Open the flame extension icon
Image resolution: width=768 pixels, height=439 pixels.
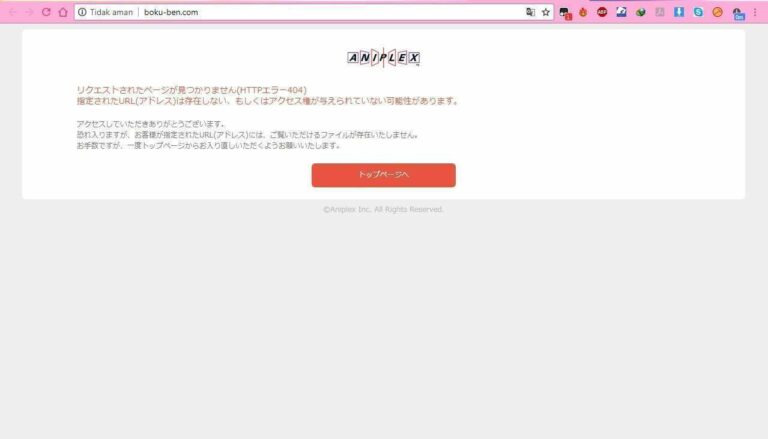[x=583, y=12]
